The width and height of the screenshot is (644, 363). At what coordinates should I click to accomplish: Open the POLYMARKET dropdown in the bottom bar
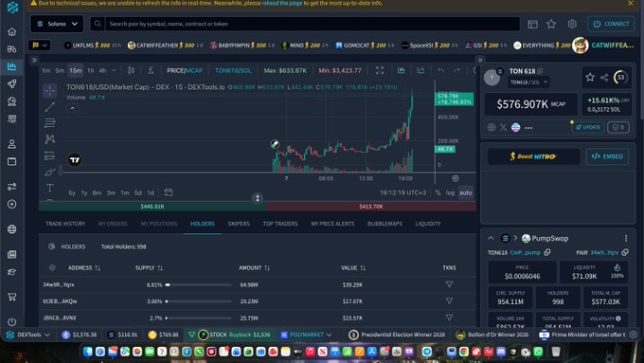(306, 335)
